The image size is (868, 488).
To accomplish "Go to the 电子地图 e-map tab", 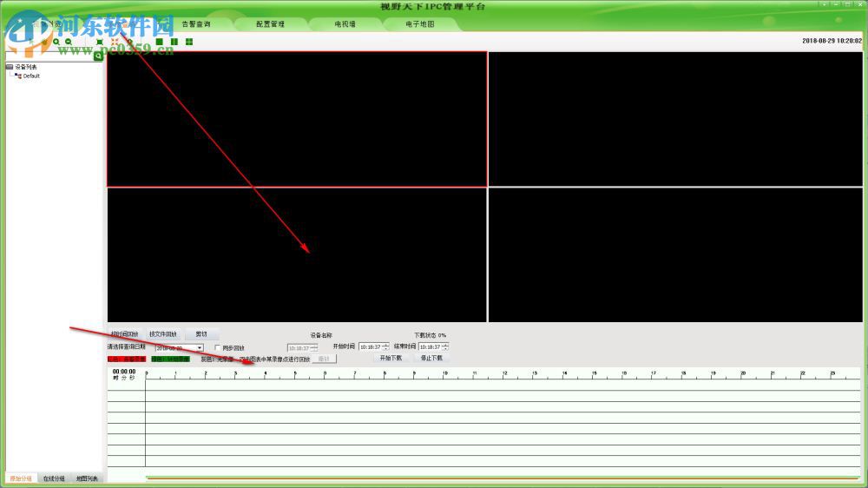I will pos(419,23).
